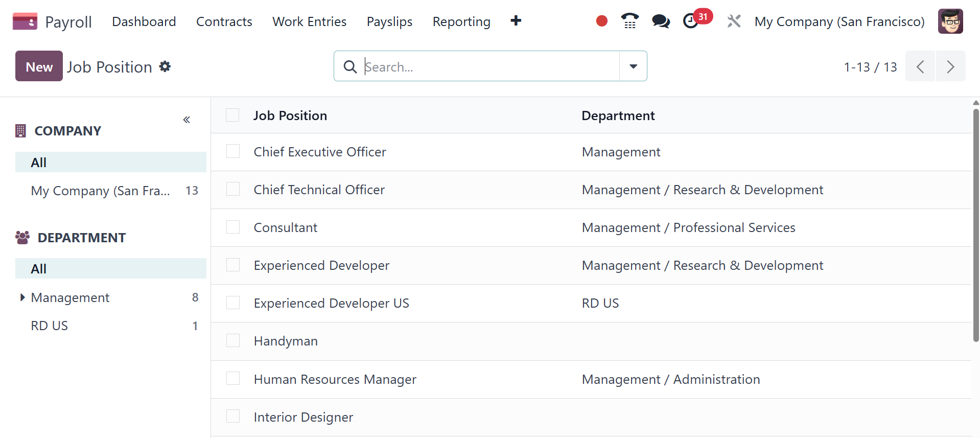Viewport: 980px width, 438px height.
Task: Select the Consultant row checkbox
Action: click(x=233, y=227)
